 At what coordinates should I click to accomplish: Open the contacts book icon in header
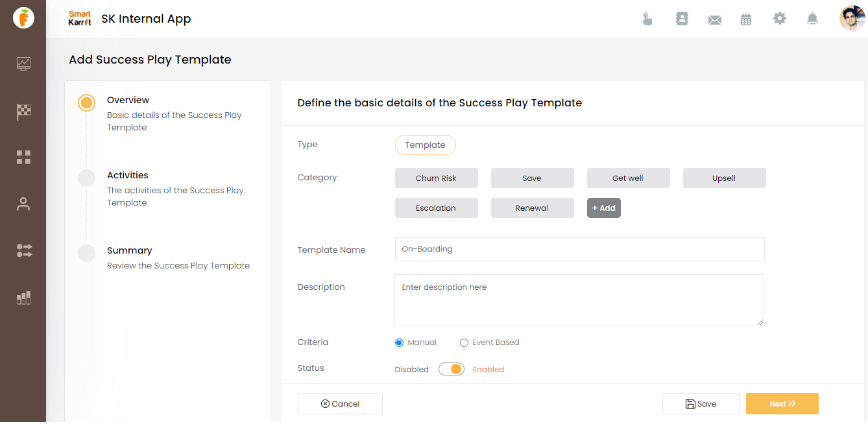point(682,19)
